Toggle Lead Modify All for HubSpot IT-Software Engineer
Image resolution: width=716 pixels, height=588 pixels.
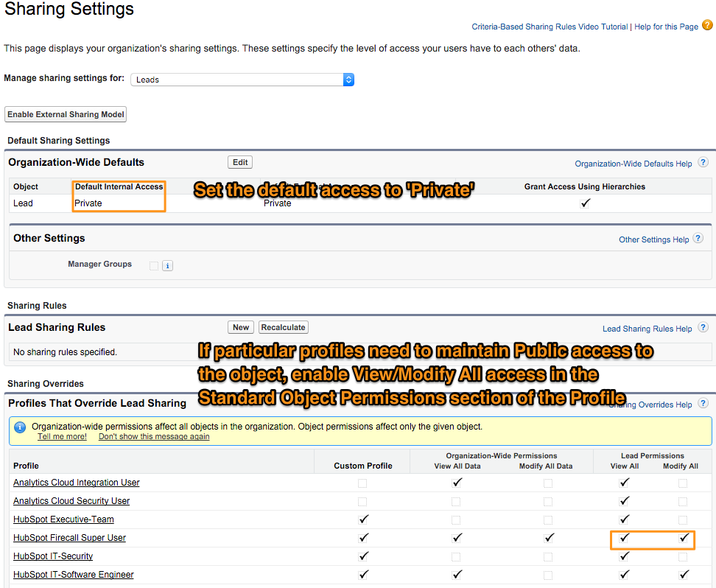click(x=684, y=575)
